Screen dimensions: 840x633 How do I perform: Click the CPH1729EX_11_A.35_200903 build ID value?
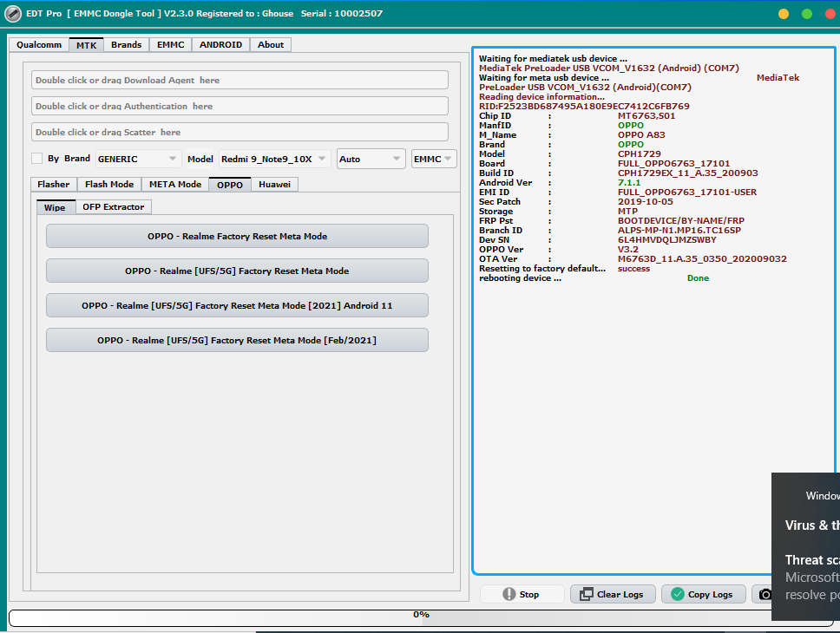point(688,173)
